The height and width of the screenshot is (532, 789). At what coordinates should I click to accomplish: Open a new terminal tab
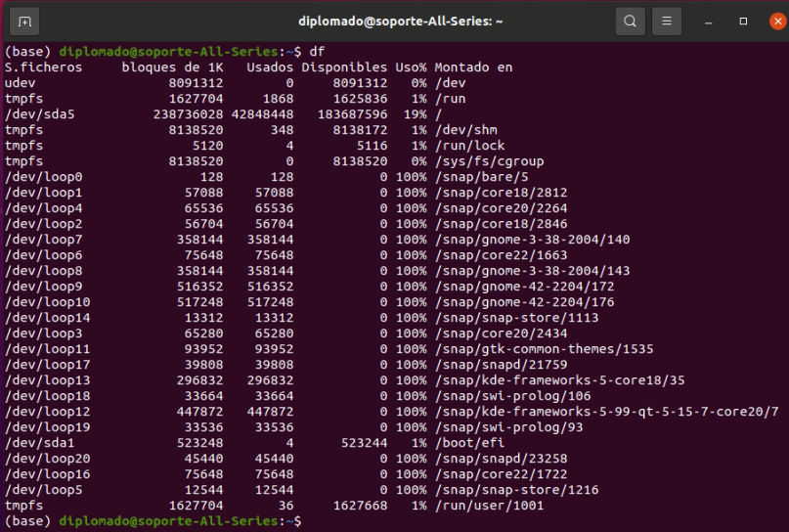(x=24, y=22)
